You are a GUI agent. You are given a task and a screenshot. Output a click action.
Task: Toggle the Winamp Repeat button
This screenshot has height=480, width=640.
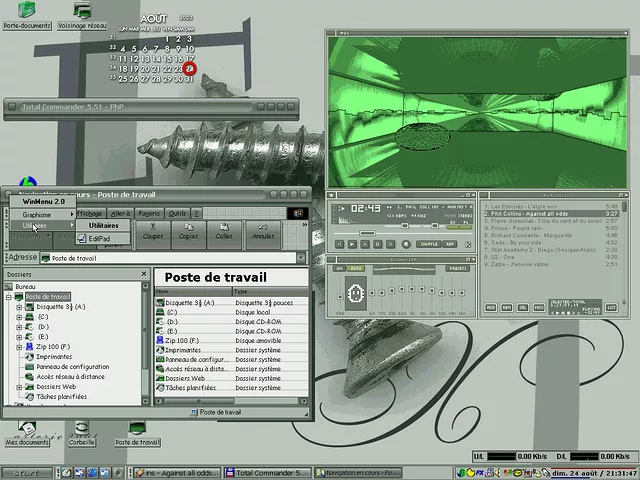pyautogui.click(x=451, y=244)
